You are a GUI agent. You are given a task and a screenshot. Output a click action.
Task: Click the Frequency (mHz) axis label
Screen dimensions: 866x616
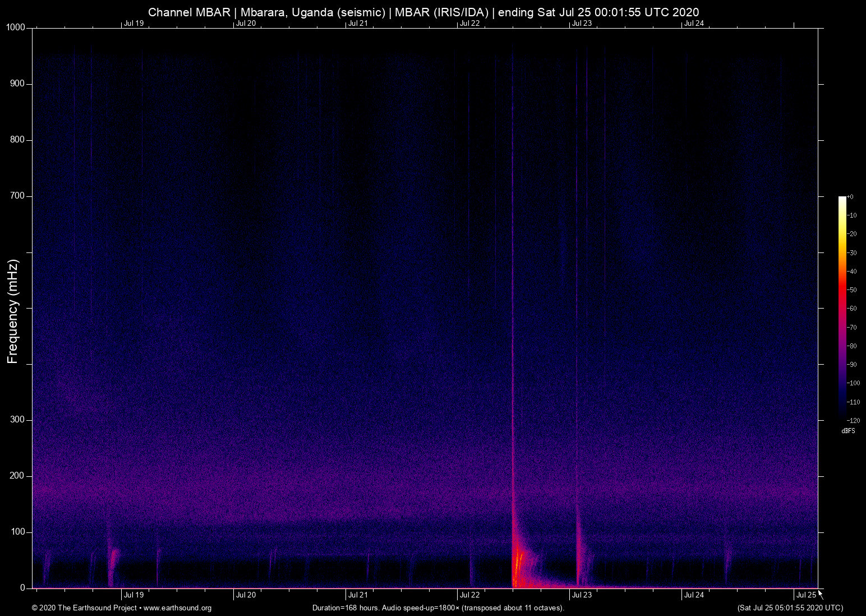pyautogui.click(x=13, y=311)
